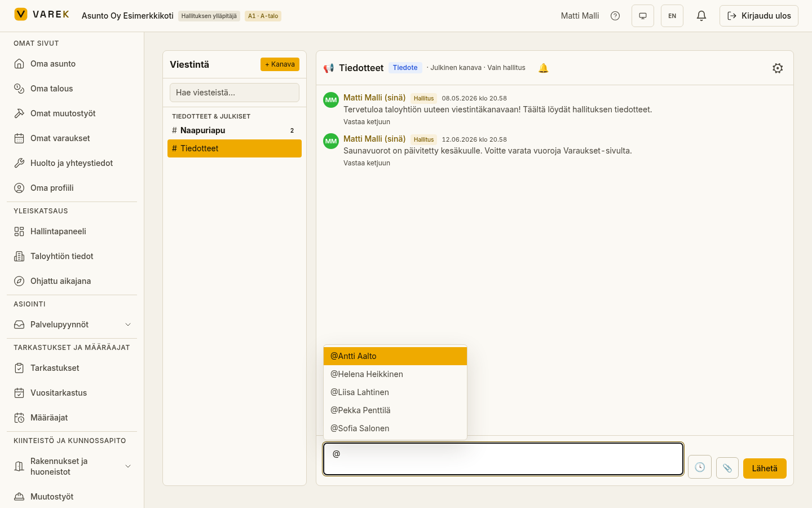Click the Tarkastukset clipboard icon
812x508 pixels.
click(x=19, y=368)
